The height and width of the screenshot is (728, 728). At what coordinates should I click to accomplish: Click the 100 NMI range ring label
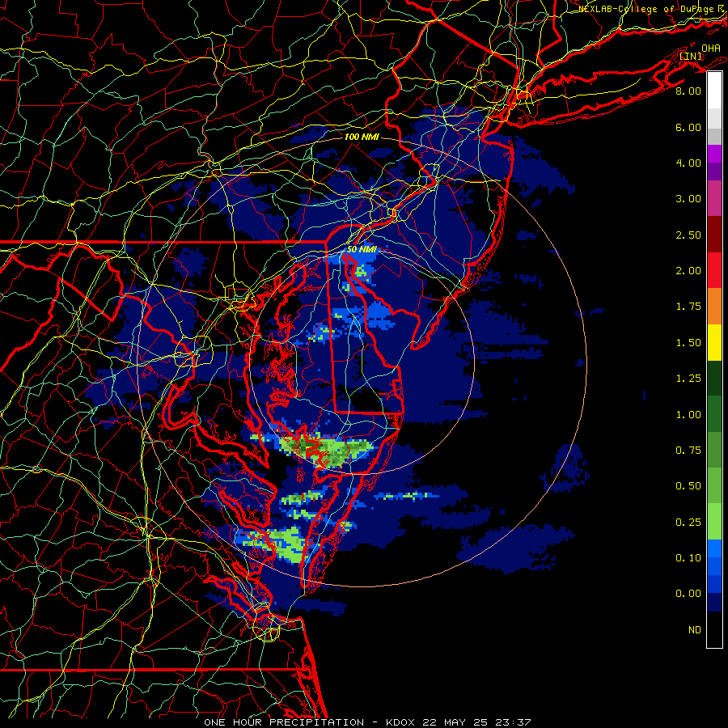pyautogui.click(x=362, y=137)
